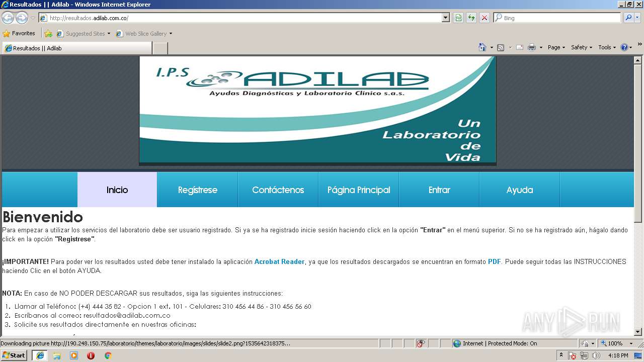Image resolution: width=644 pixels, height=362 pixels.
Task: Click the system clock 4:18 PM
Action: click(618, 355)
